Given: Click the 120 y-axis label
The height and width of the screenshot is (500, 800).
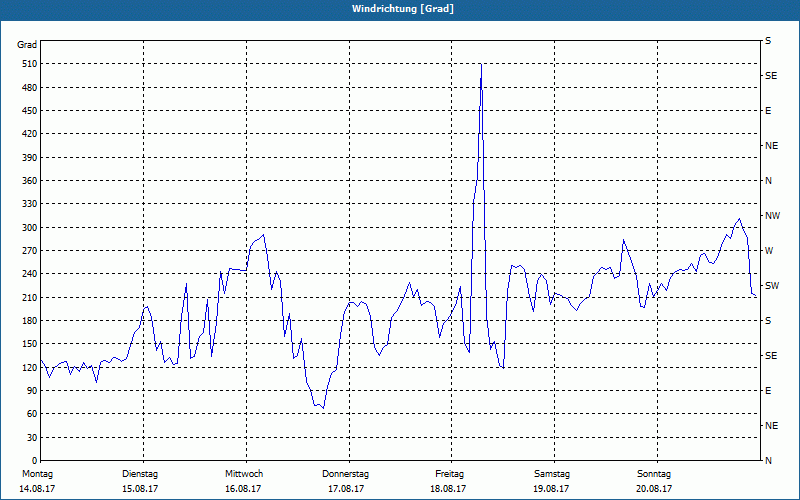Looking at the screenshot, I should pyautogui.click(x=30, y=367).
